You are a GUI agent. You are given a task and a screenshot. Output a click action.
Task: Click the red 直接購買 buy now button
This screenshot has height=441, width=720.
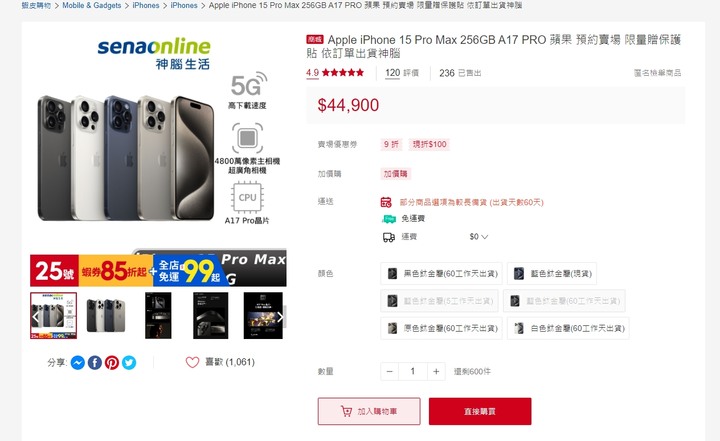tap(480, 411)
